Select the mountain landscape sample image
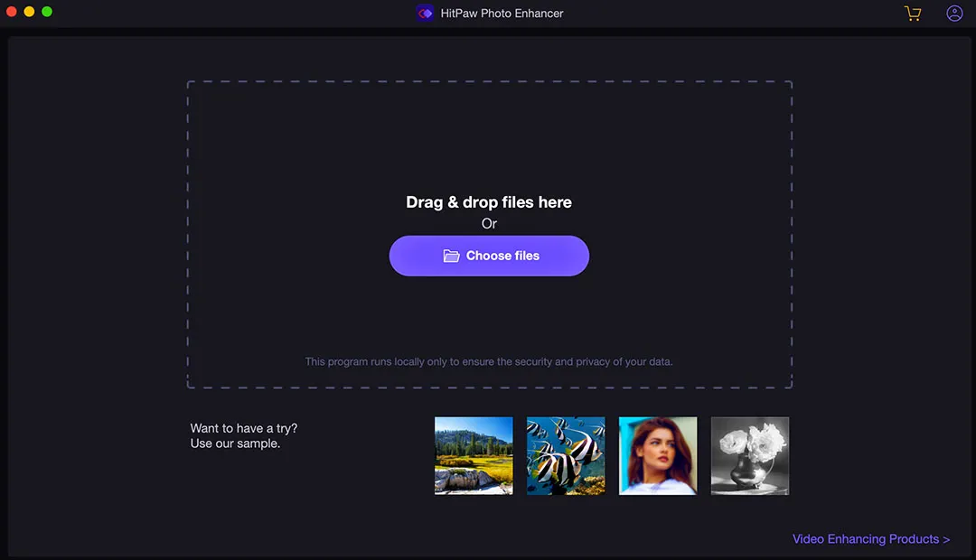The image size is (976, 560). click(x=474, y=456)
